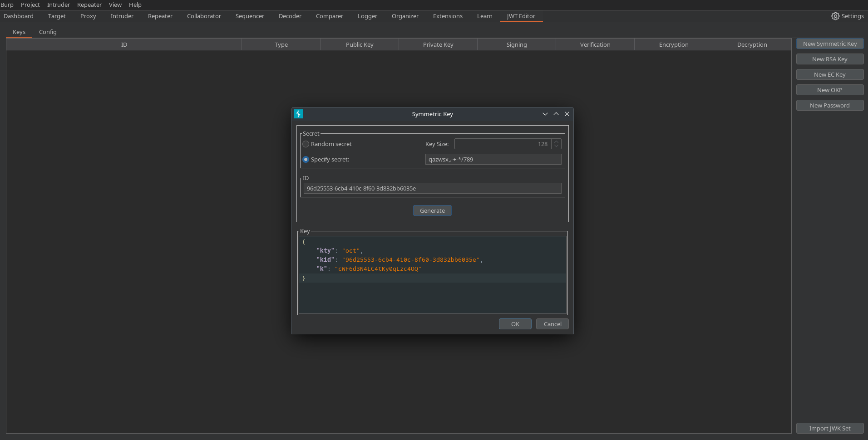
Task: Switch to the Config sub-tab
Action: [x=48, y=32]
